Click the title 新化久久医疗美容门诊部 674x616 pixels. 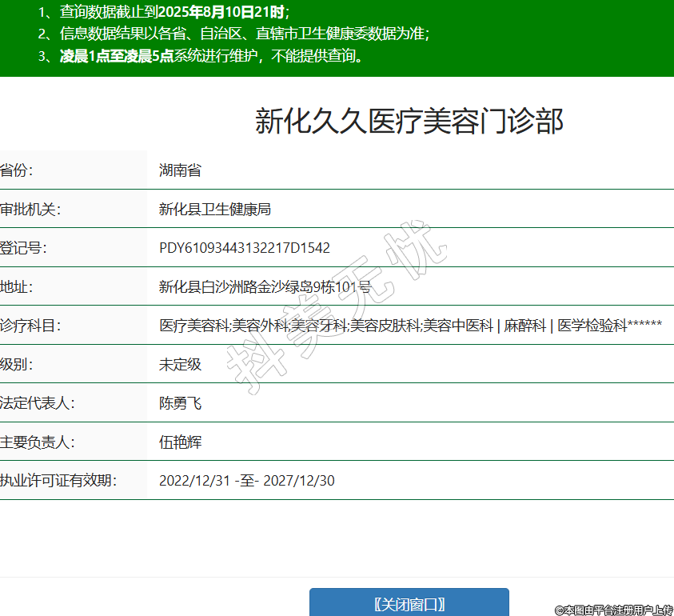pos(409,121)
